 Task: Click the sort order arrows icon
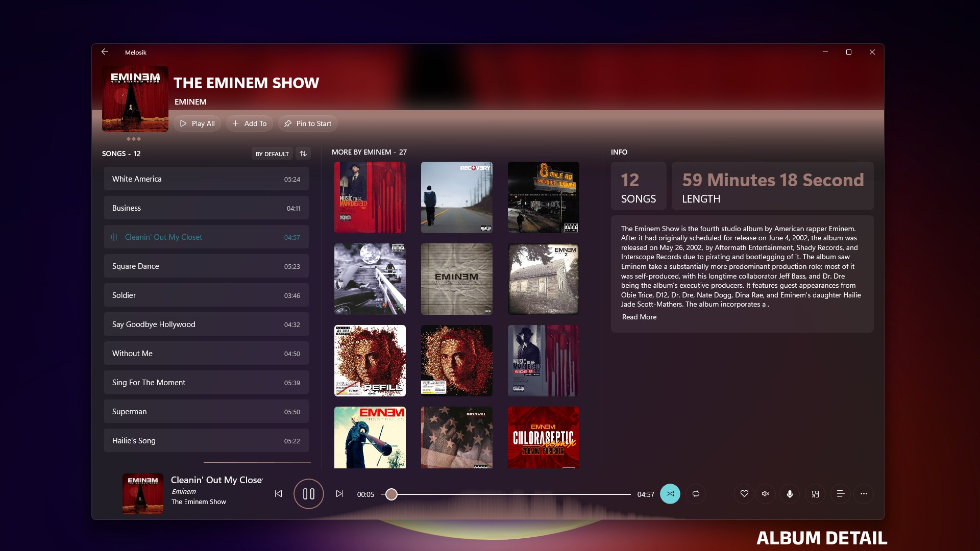coord(303,153)
